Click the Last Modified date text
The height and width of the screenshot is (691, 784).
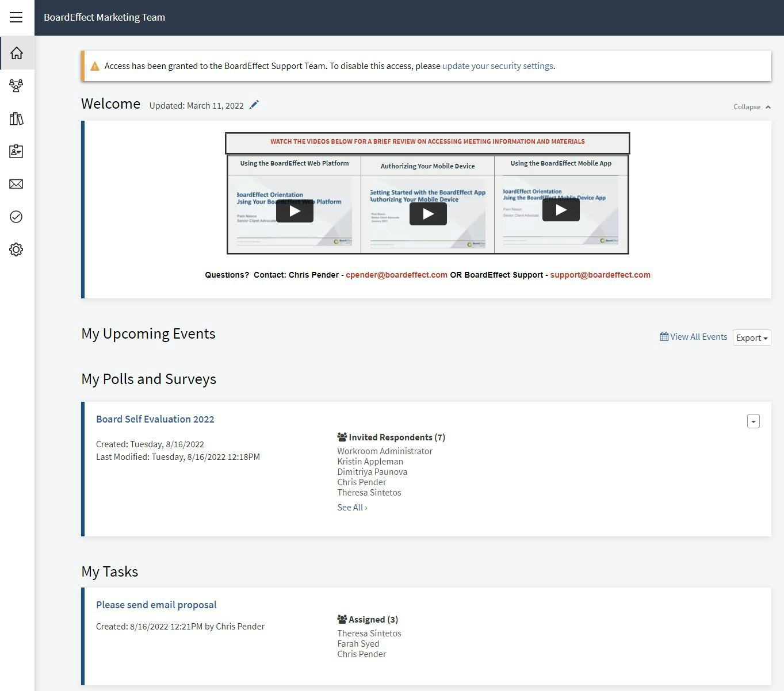tap(178, 457)
